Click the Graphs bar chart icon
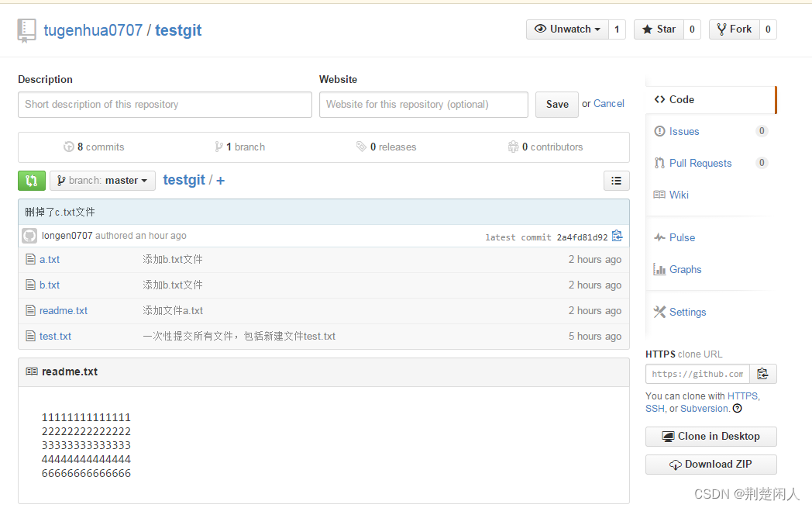This screenshot has width=812, height=508. tap(659, 270)
